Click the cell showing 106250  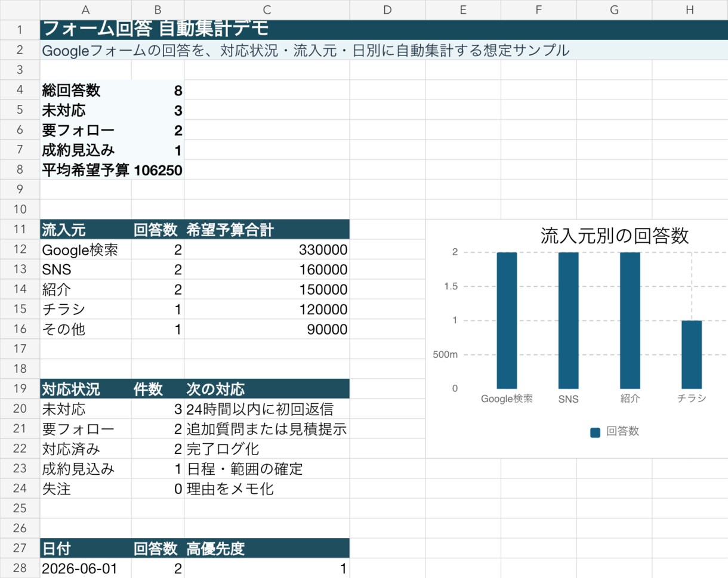coord(158,170)
